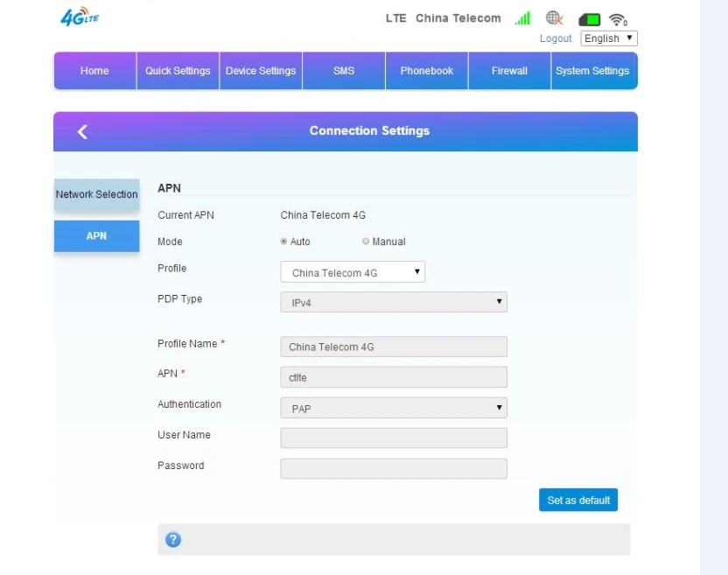Open the English language dropdown

click(x=609, y=39)
